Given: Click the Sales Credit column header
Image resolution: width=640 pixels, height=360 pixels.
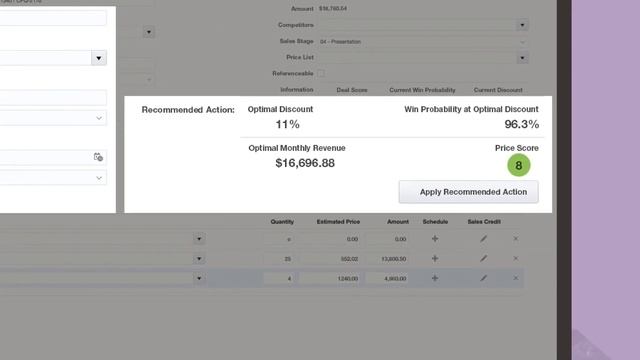Looking at the screenshot, I should point(484,222).
